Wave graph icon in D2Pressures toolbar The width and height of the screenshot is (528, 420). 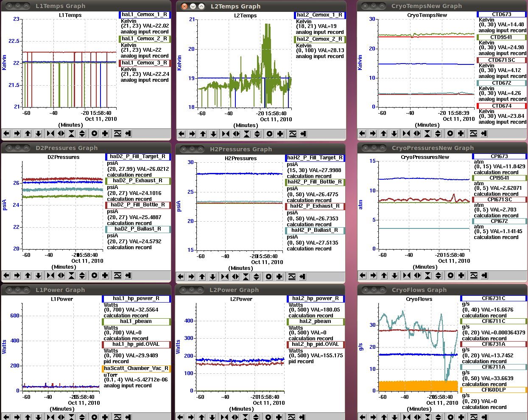117,275
